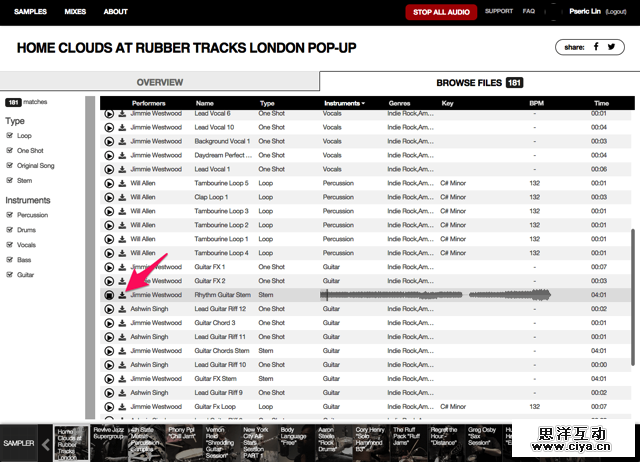
Task: Sort by Instruments column header
Action: click(x=344, y=103)
